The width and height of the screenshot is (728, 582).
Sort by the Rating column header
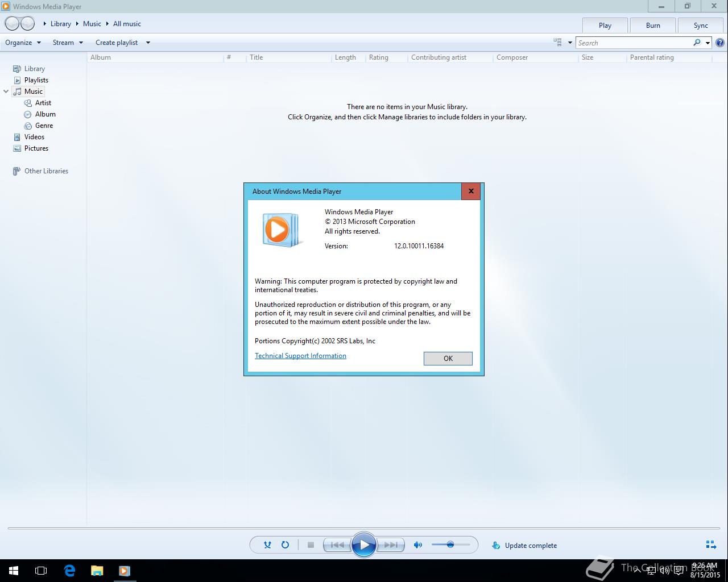click(x=387, y=57)
